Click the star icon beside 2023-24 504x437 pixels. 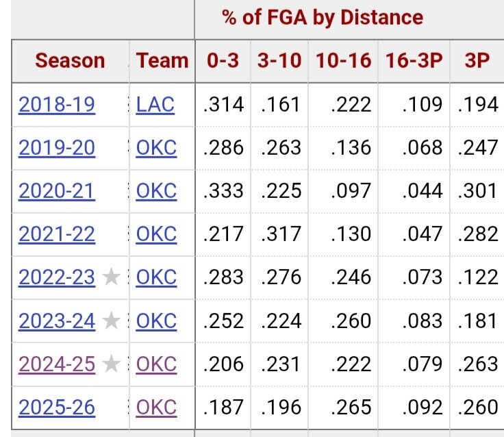(x=112, y=321)
